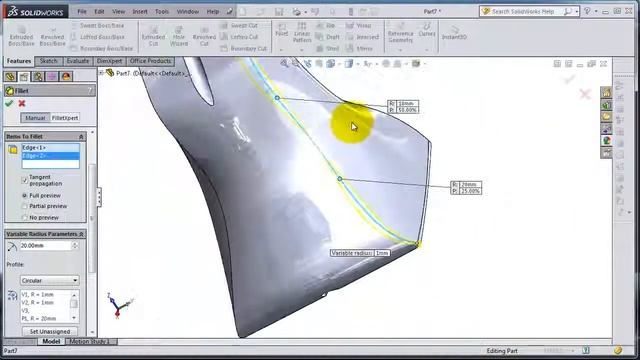The image size is (640, 360).
Task: Click the Shell tool
Action: pyautogui.click(x=327, y=48)
